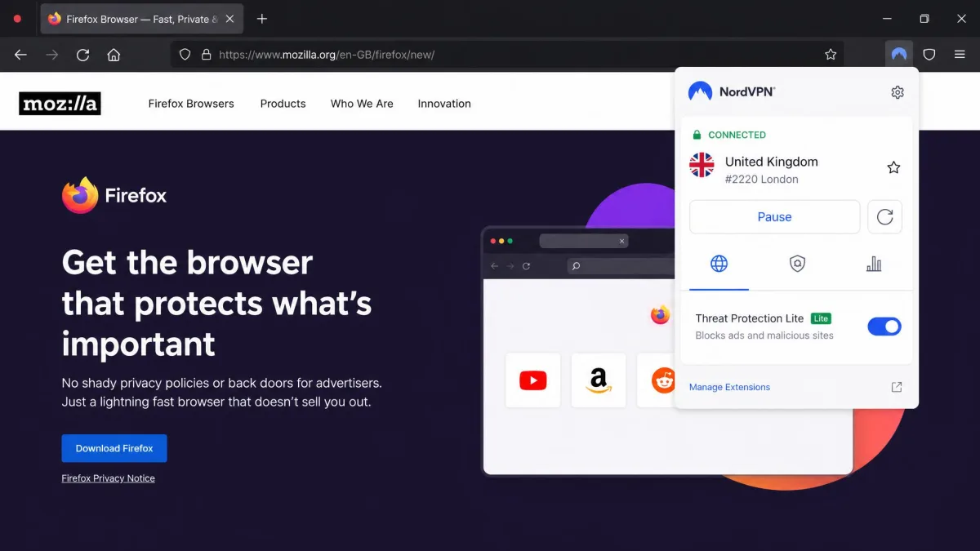Screen dimensions: 980x551
Task: Open the Firefox hamburger application menu
Action: tap(960, 55)
